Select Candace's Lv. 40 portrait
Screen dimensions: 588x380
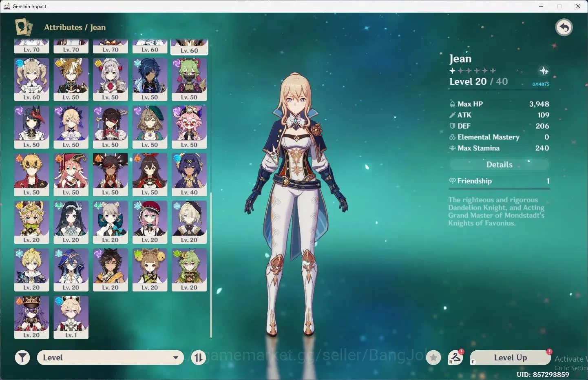(x=189, y=175)
